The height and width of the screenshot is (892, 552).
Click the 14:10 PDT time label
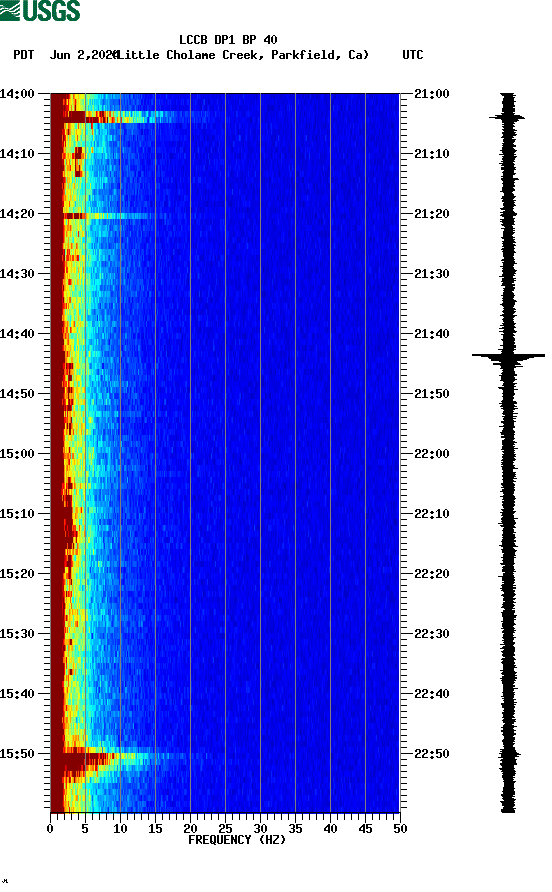pos(17,154)
